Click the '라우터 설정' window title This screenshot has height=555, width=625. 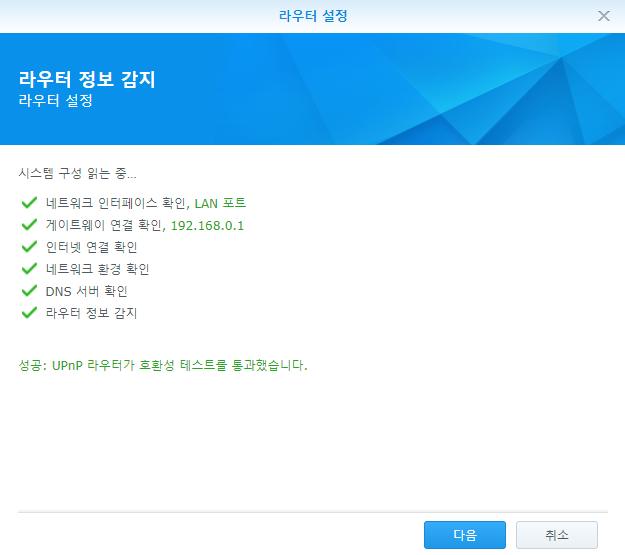pyautogui.click(x=313, y=16)
